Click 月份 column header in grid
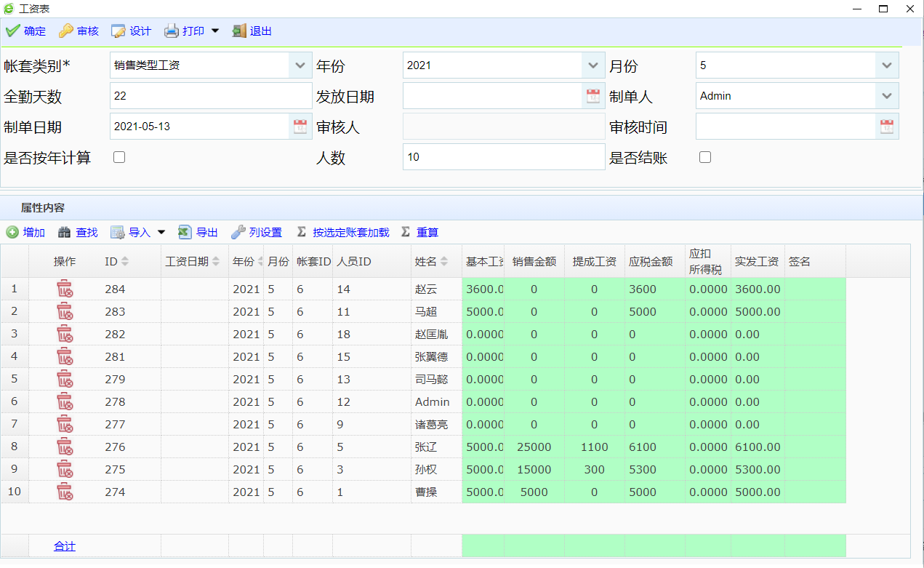Viewport: 924px width, 568px height. 278,262
